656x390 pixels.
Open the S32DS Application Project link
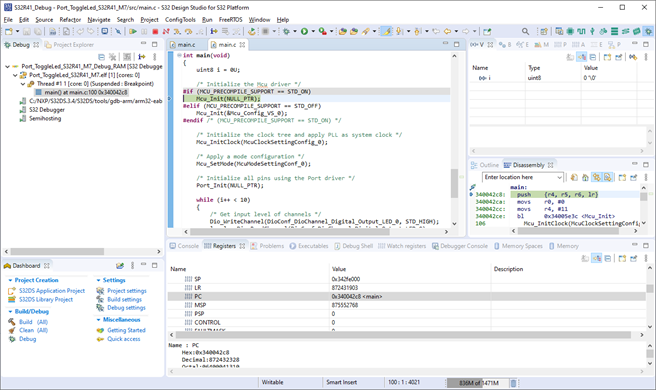[x=52, y=291]
